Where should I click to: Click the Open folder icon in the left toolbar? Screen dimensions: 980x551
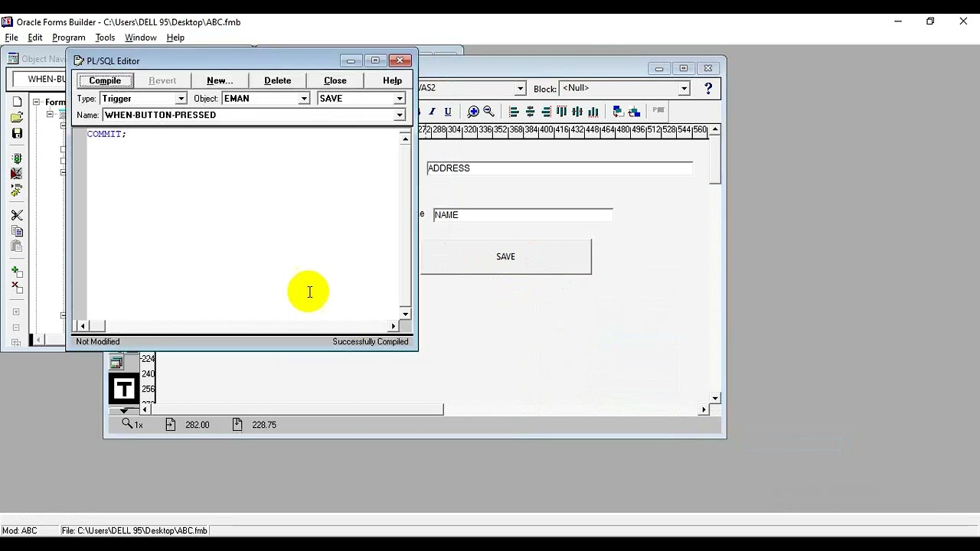click(17, 118)
